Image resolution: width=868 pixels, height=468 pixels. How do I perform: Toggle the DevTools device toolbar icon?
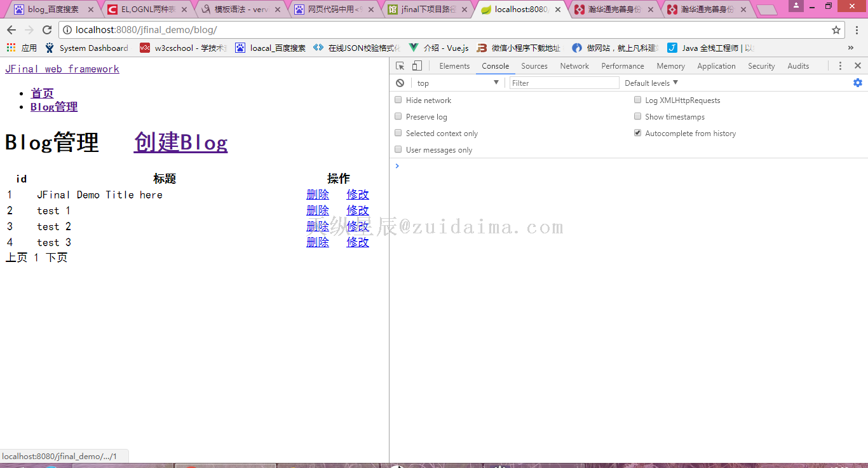point(417,66)
